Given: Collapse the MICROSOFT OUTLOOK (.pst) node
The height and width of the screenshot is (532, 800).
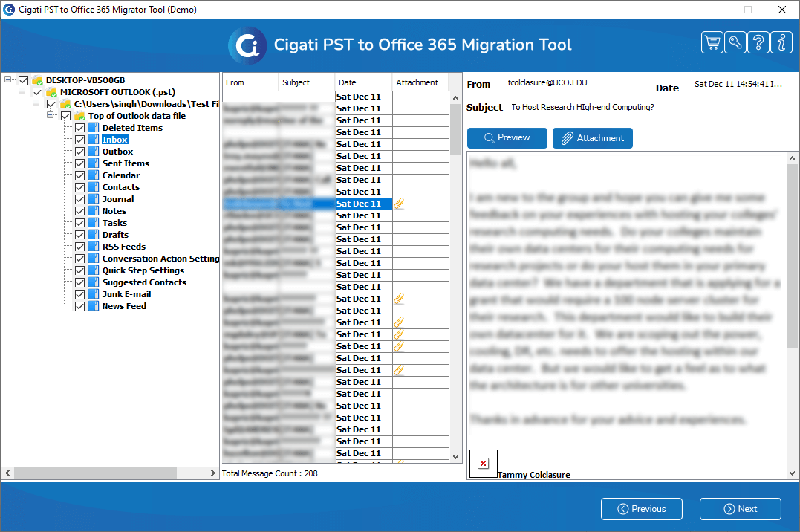Looking at the screenshot, I should point(22,91).
